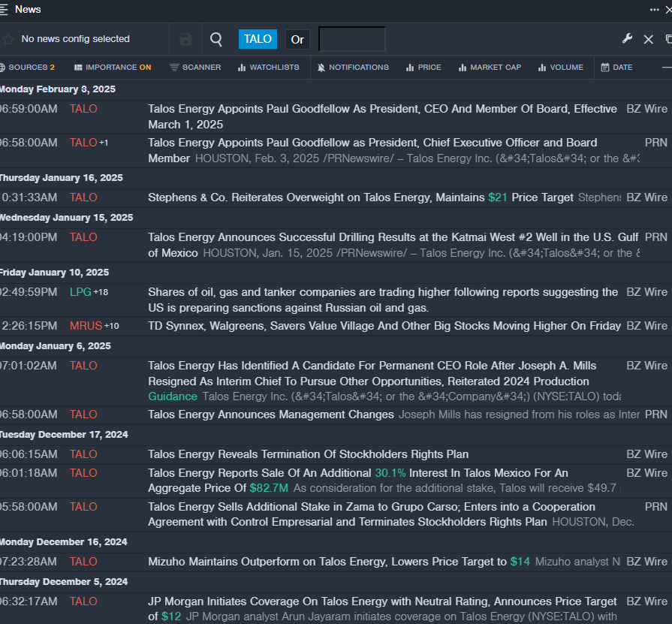Toggle the Importance ON filter

[113, 68]
